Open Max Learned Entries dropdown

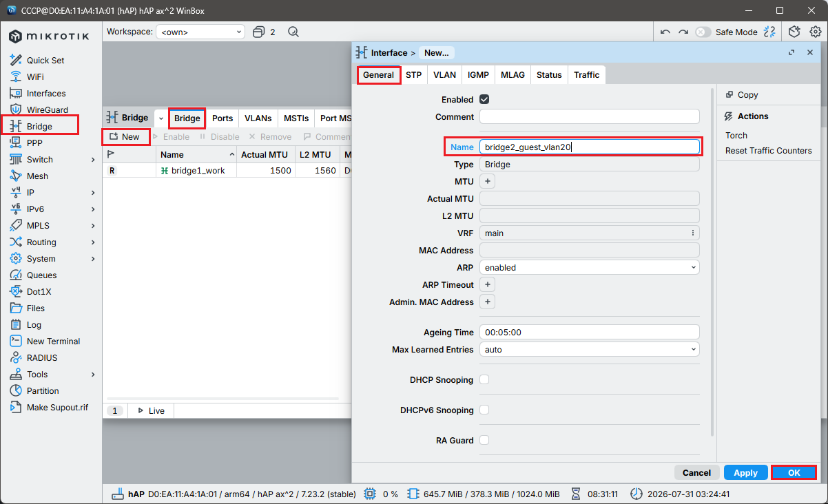click(589, 349)
